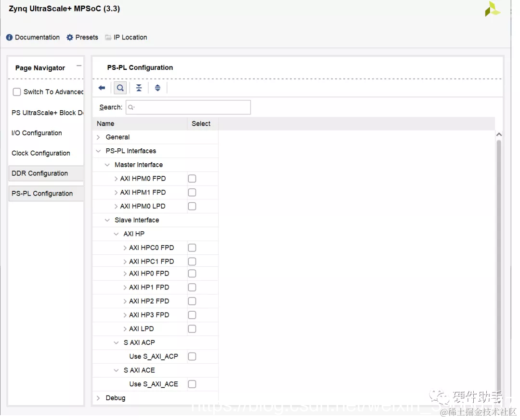This screenshot has height=420, width=520.
Task: Click the scrollbar up arrow
Action: (499, 135)
